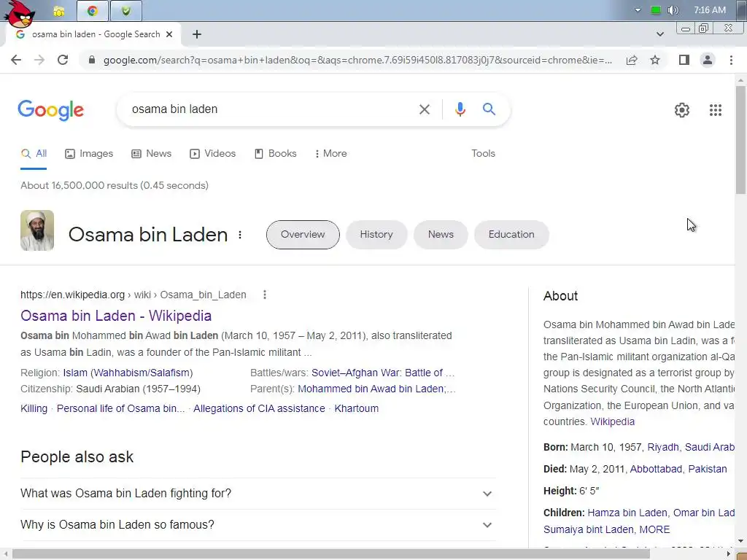
Task: Open Google quick settings gear
Action: (x=682, y=110)
